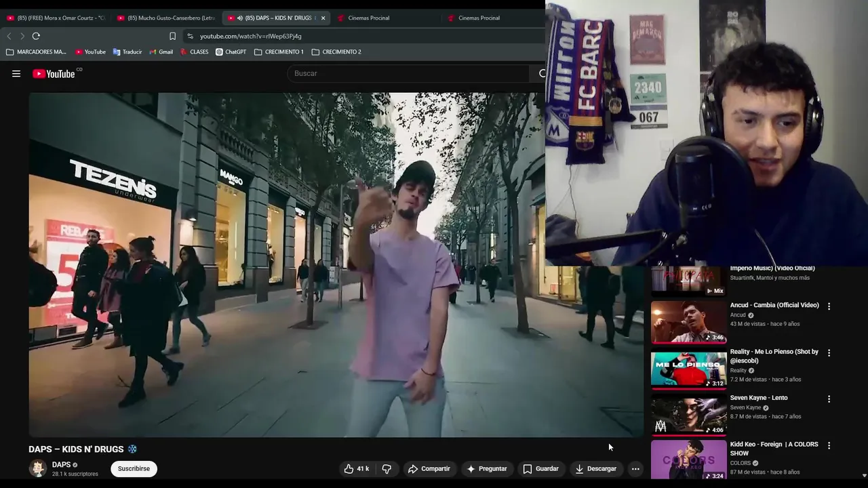Open the Mix playlist thumbnail

coord(688,281)
